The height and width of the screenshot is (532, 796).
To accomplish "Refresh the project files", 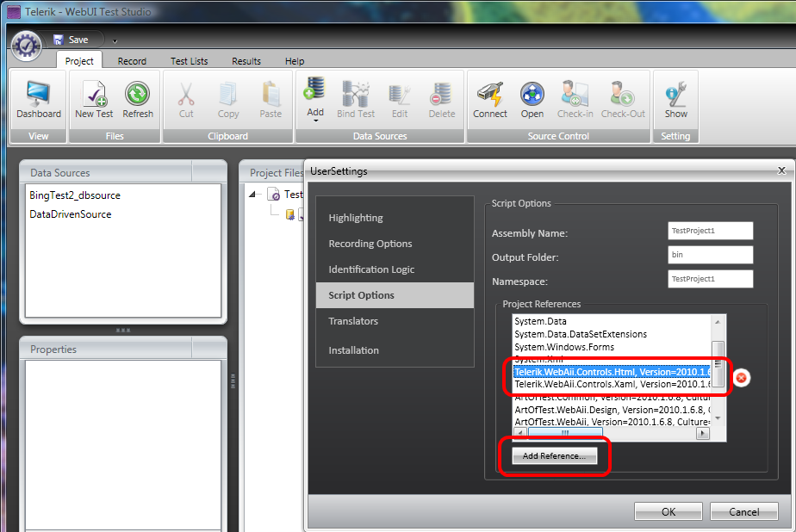I will point(138,99).
